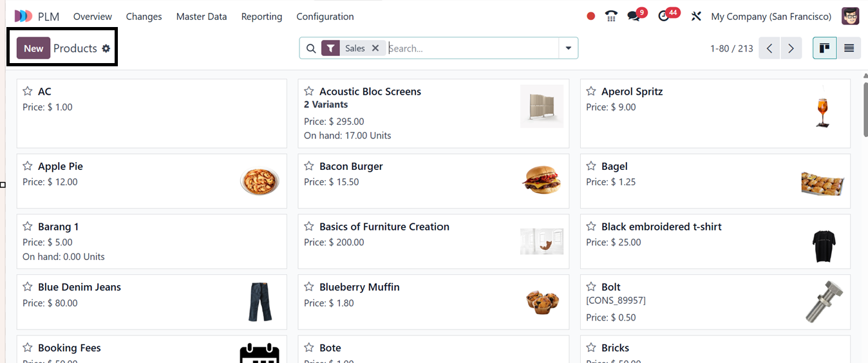The width and height of the screenshot is (868, 363).
Task: Click the New product button
Action: pyautogui.click(x=33, y=48)
